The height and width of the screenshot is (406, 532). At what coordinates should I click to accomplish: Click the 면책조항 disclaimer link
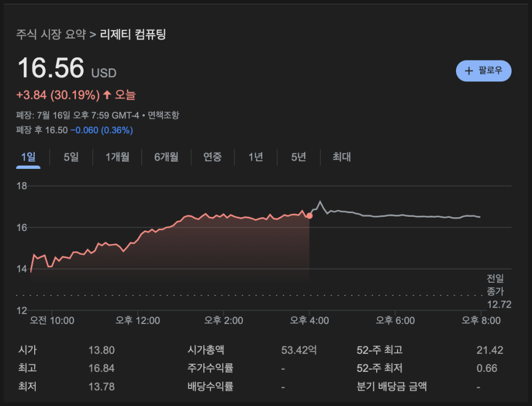(x=163, y=115)
